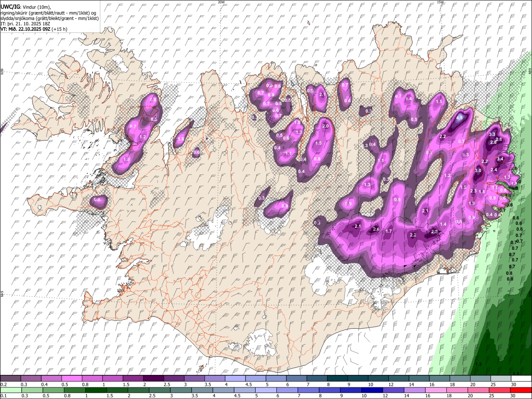Click the "(+15 h)" forecast offset text
The width and height of the screenshot is (532, 399).
pyautogui.click(x=59, y=29)
